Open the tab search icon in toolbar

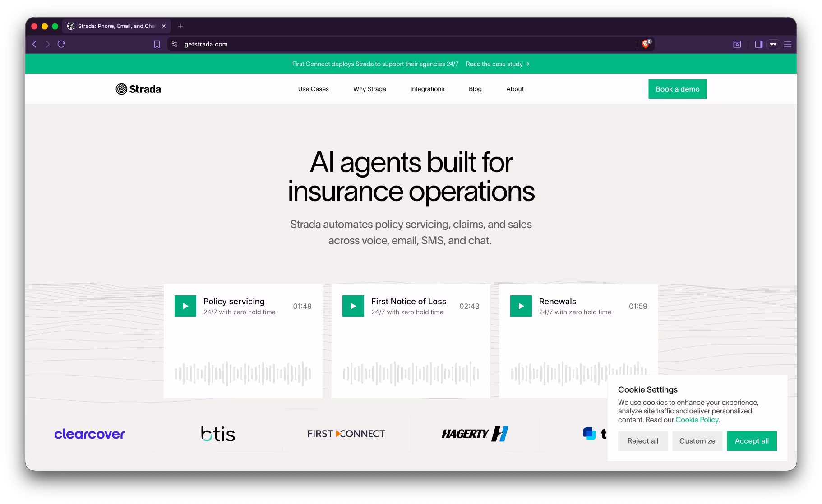click(737, 44)
